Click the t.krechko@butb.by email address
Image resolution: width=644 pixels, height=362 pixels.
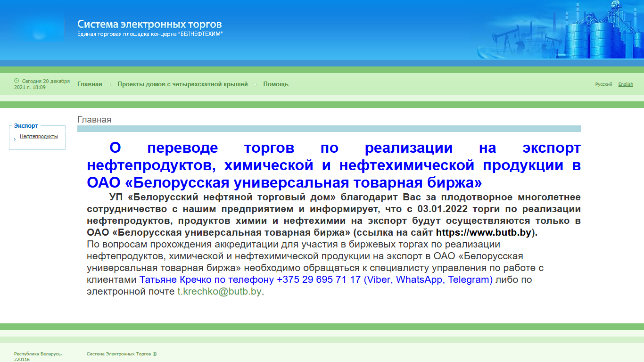pyautogui.click(x=219, y=292)
